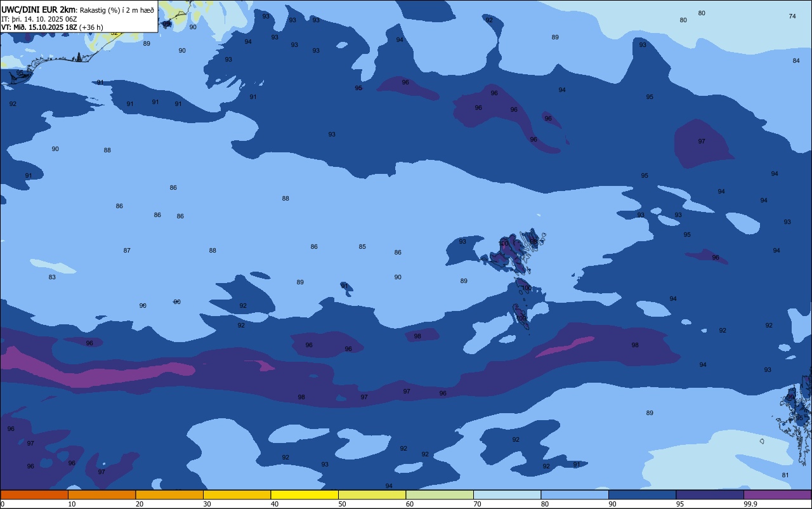Select the map value 81

point(785,475)
